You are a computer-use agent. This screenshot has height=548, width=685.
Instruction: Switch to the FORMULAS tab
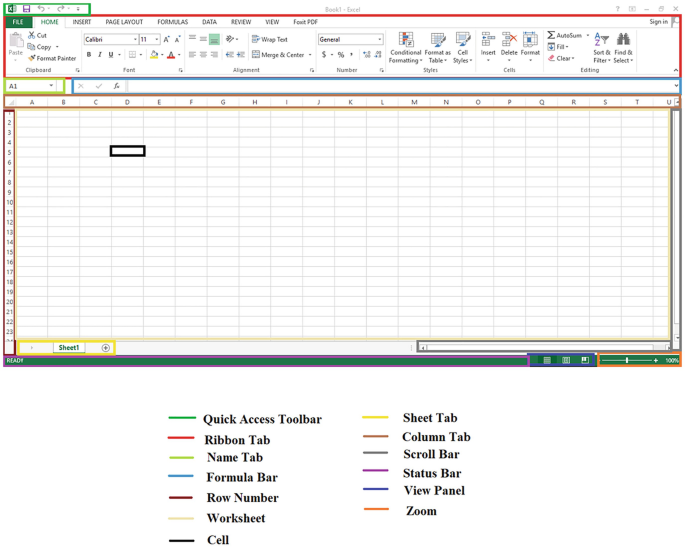173,22
